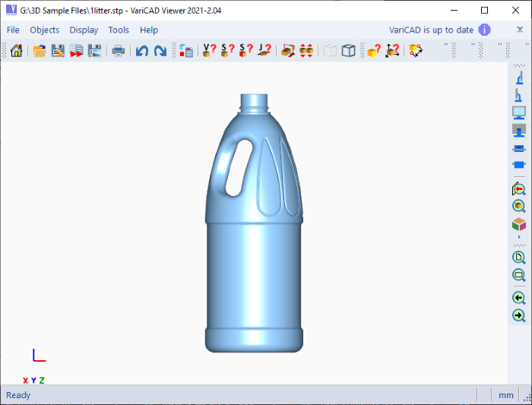Open the File menu
Image resolution: width=532 pixels, height=405 pixels.
13,30
